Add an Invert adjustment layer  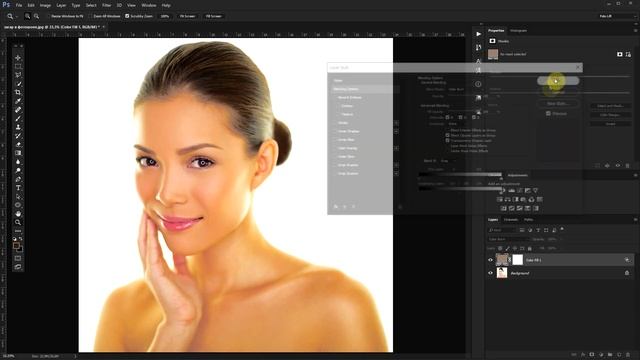pyautogui.click(x=504, y=208)
